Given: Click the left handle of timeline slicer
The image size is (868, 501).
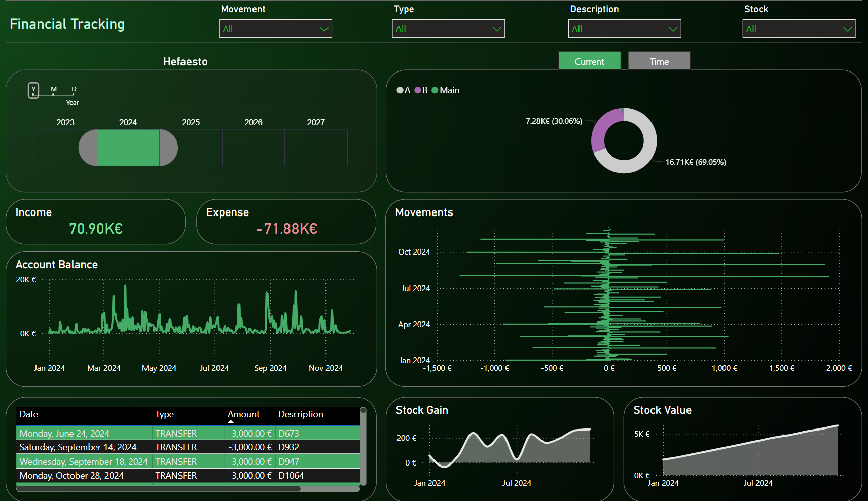Looking at the screenshot, I should (x=88, y=148).
